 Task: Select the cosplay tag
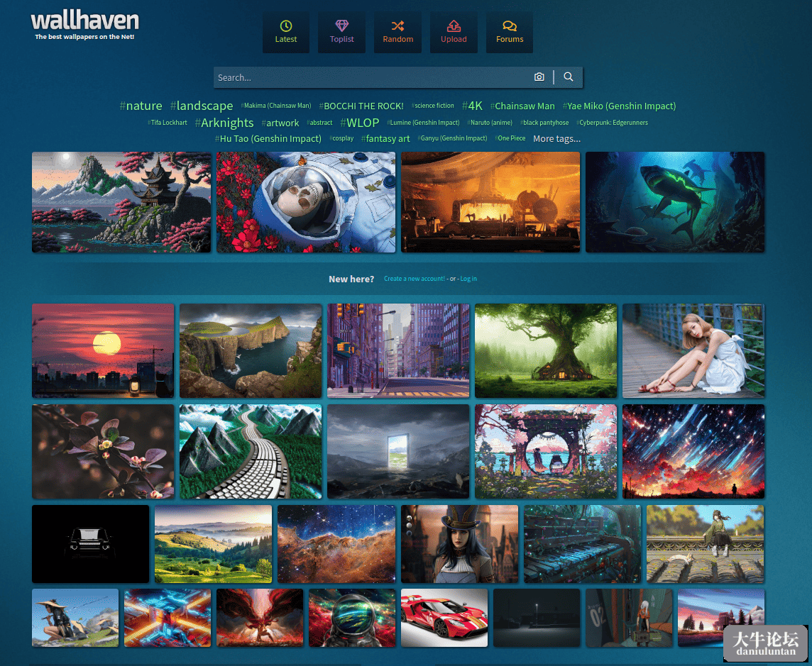click(341, 138)
